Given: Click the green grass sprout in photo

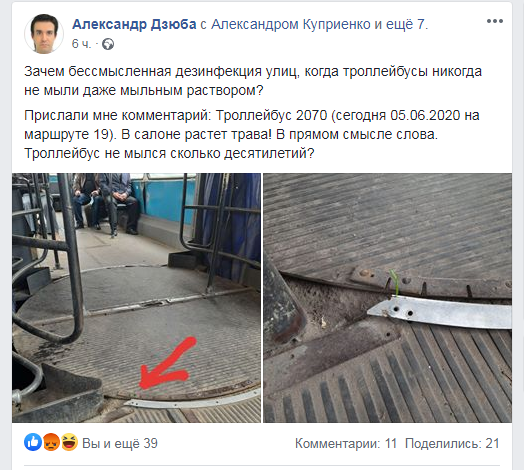Looking at the screenshot, I should 394,282.
